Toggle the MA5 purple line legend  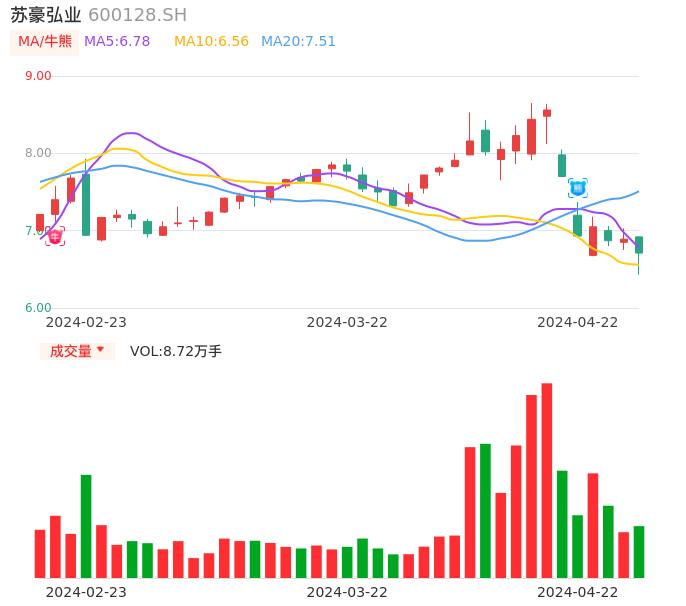pyautogui.click(x=117, y=41)
